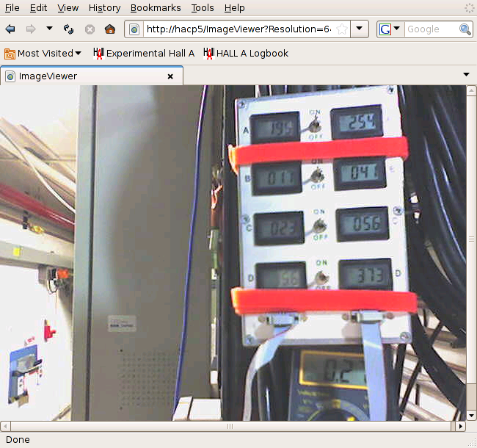The height and width of the screenshot is (448, 477).
Task: Open the Experimental Hall A bookmark
Action: tap(144, 54)
